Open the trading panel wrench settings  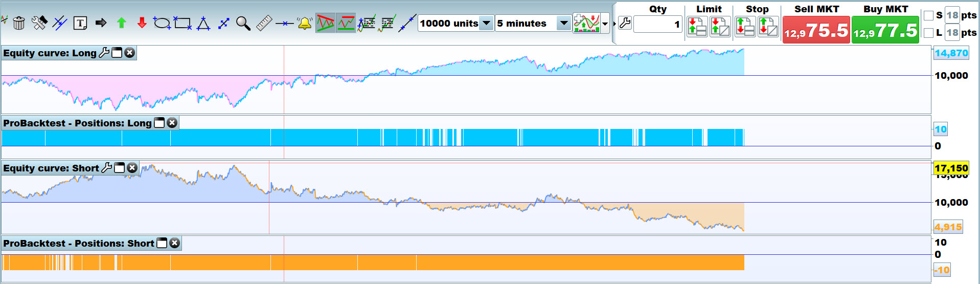(625, 23)
